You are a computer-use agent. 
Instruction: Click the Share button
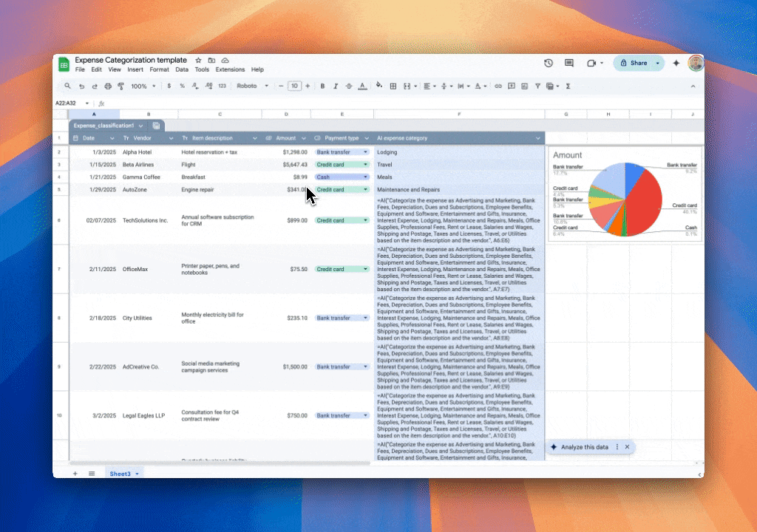point(634,64)
